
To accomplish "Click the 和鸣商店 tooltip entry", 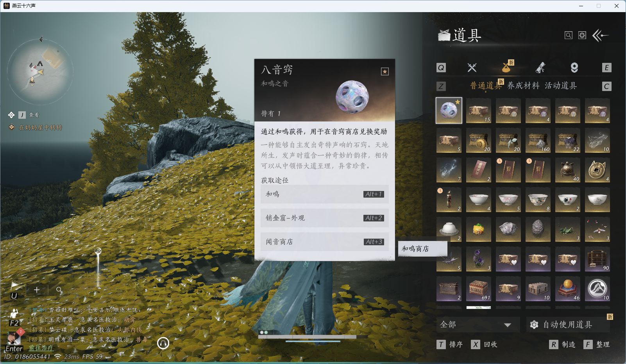I will coord(422,249).
